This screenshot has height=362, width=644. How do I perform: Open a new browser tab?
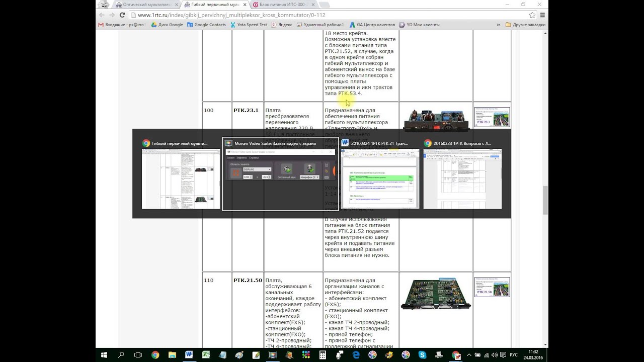point(324,5)
